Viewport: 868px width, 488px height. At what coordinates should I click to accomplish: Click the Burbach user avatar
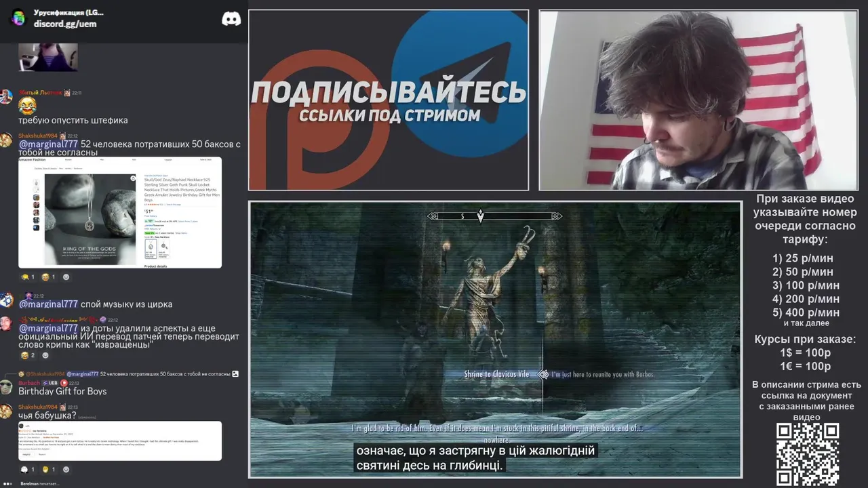pos(6,387)
